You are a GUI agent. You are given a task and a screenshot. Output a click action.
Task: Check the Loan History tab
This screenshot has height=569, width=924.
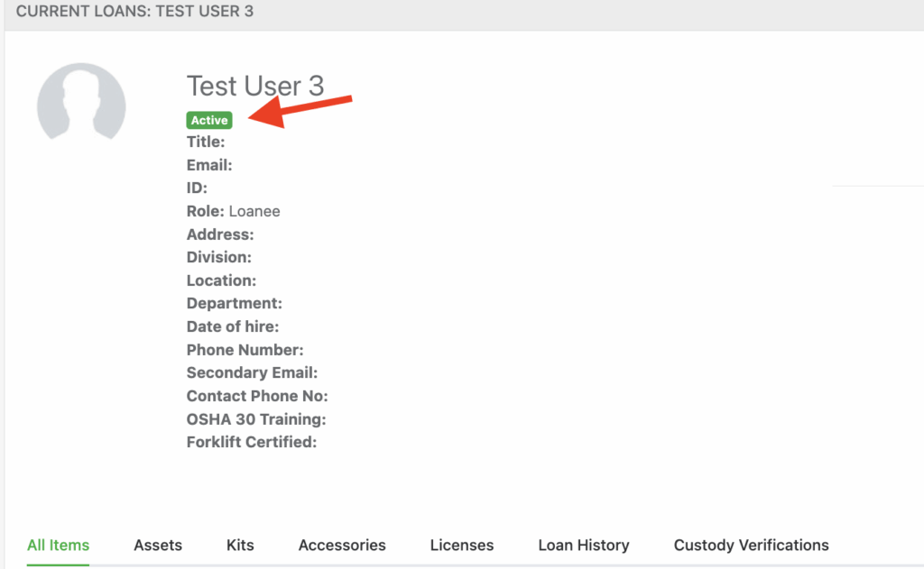[583, 545]
